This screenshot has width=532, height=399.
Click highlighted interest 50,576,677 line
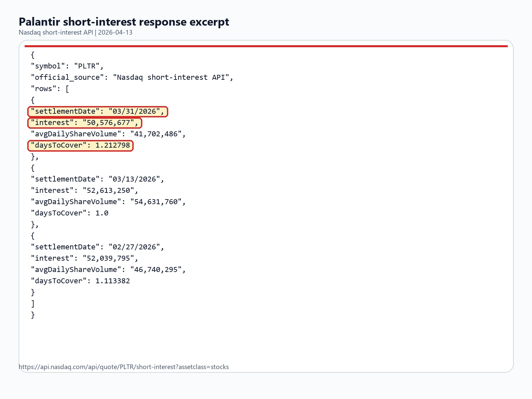[x=84, y=123]
